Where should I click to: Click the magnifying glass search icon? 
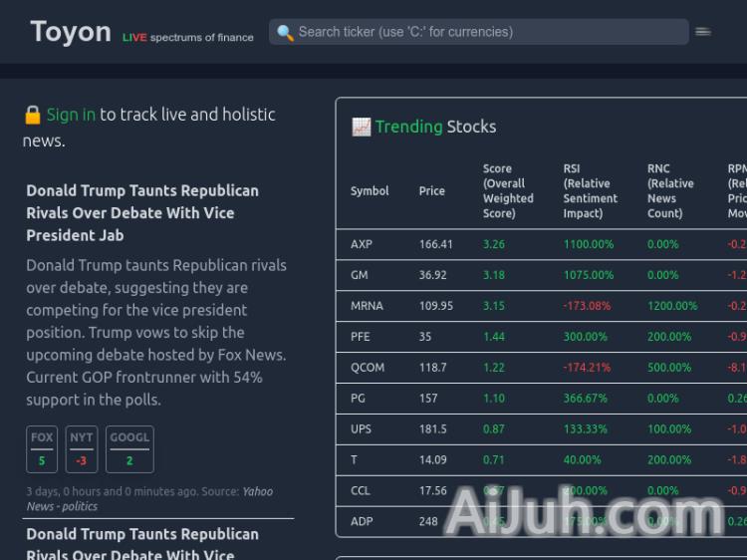[285, 33]
